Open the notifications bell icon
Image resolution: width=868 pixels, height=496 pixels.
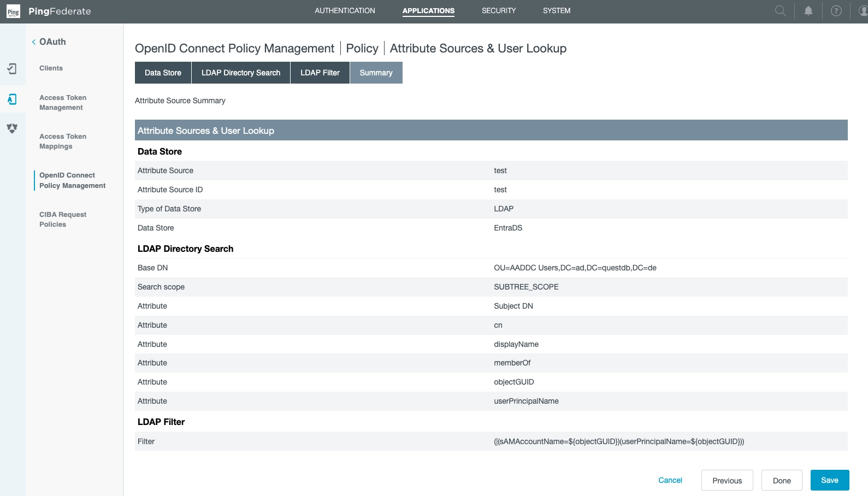click(808, 11)
